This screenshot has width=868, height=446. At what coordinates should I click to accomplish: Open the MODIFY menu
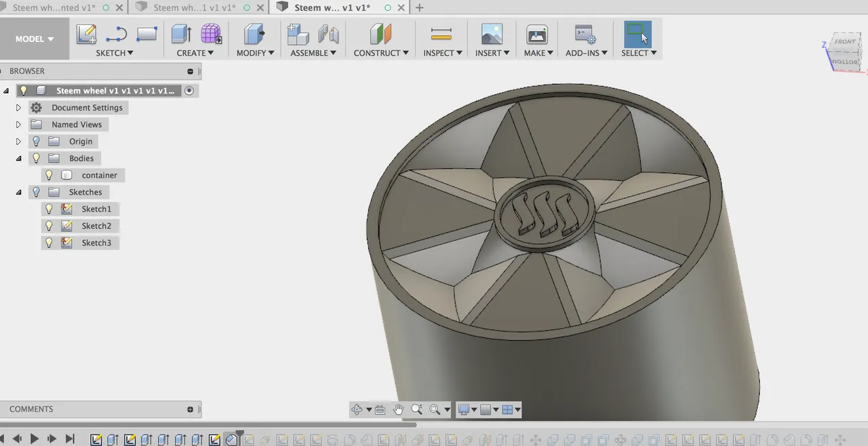click(x=255, y=53)
